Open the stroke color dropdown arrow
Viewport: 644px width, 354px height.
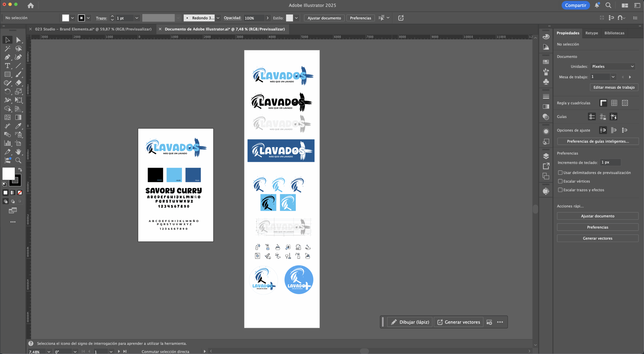[x=88, y=18]
